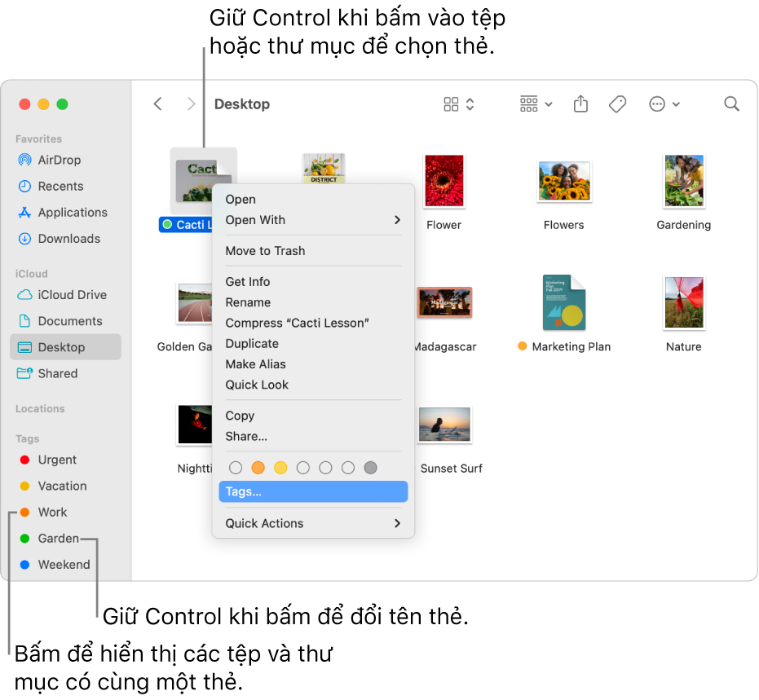
Task: Close the Finder window
Action: (x=24, y=104)
